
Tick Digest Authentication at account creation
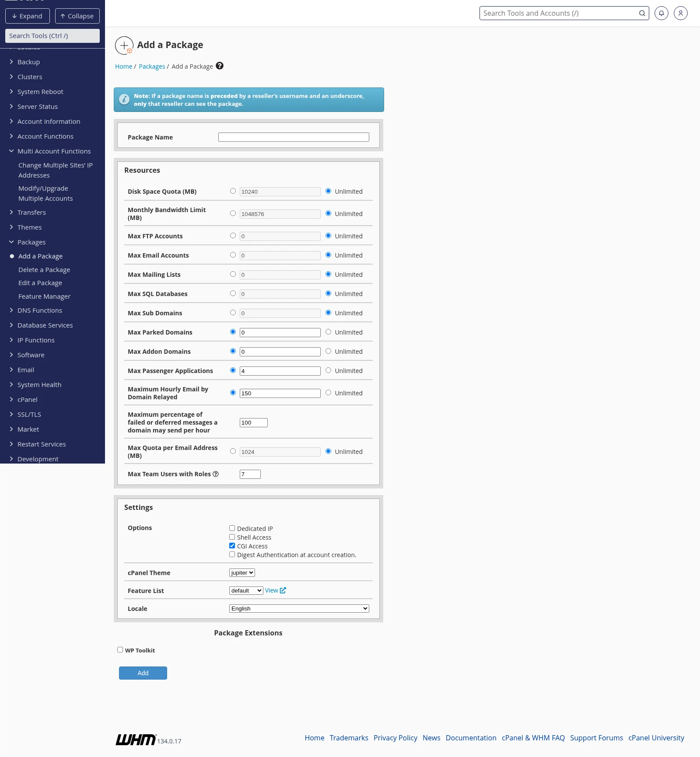[x=232, y=555]
